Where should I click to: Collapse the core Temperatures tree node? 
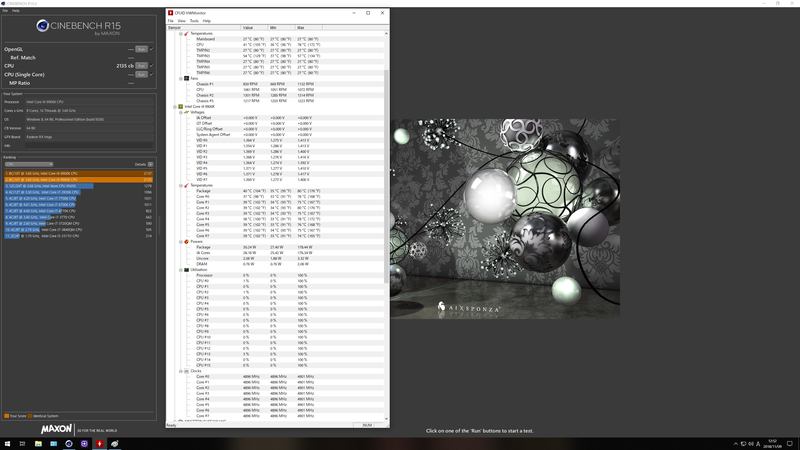181,185
